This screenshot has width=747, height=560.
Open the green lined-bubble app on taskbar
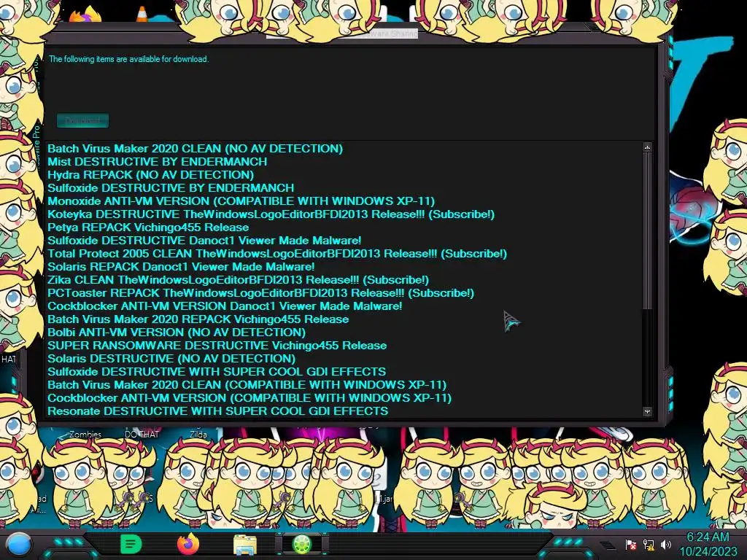coord(131,544)
